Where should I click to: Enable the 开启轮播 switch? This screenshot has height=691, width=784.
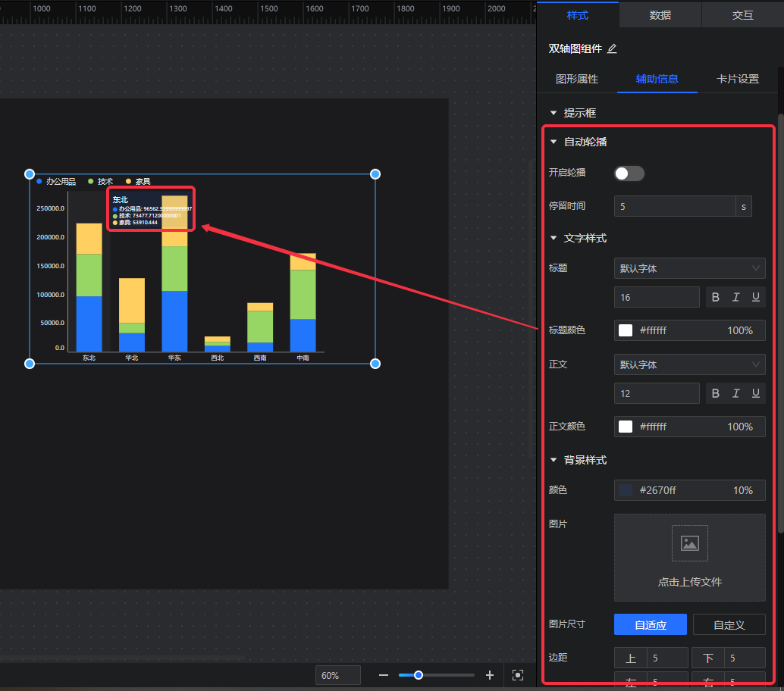coord(629,174)
